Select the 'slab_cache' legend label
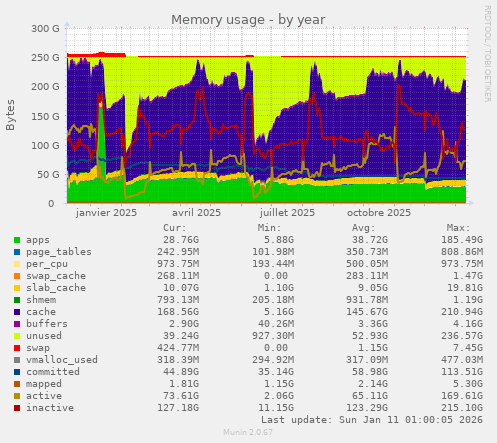This screenshot has height=443, width=497. (x=56, y=288)
